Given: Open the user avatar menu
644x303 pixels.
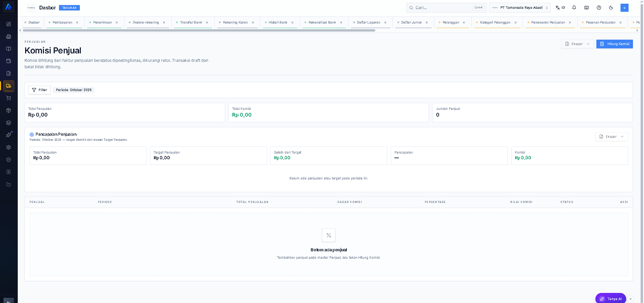Looking at the screenshot, I should coord(625,8).
